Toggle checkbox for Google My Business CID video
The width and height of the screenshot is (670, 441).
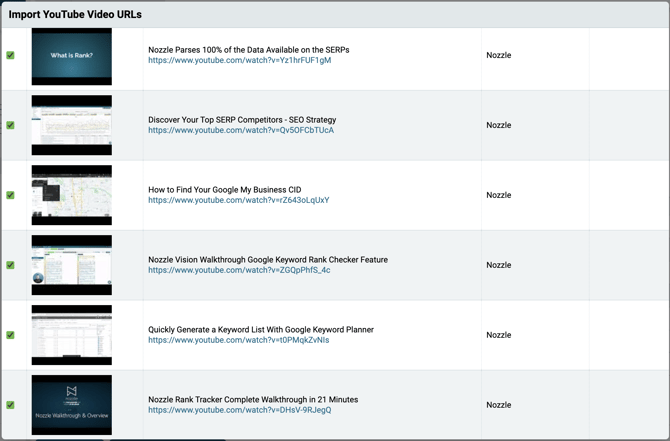point(10,195)
